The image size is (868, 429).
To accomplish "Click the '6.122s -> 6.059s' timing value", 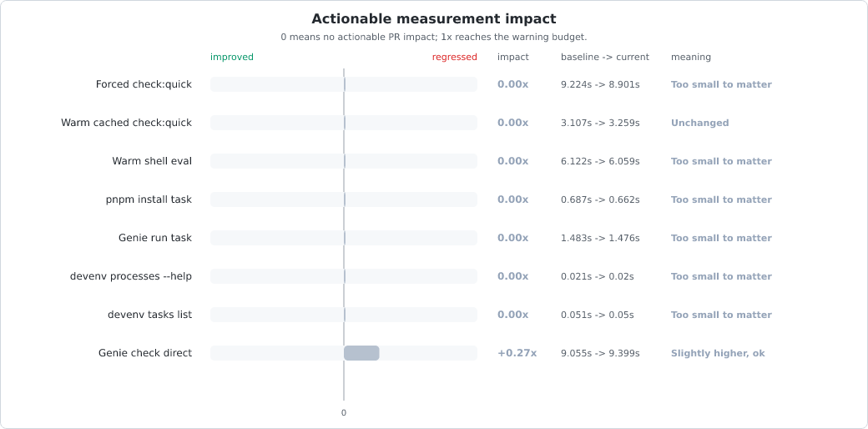I will (x=600, y=161).
